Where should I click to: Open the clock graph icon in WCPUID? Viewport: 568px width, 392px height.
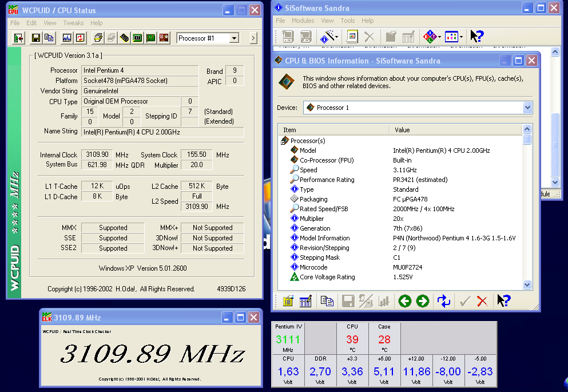click(67, 38)
